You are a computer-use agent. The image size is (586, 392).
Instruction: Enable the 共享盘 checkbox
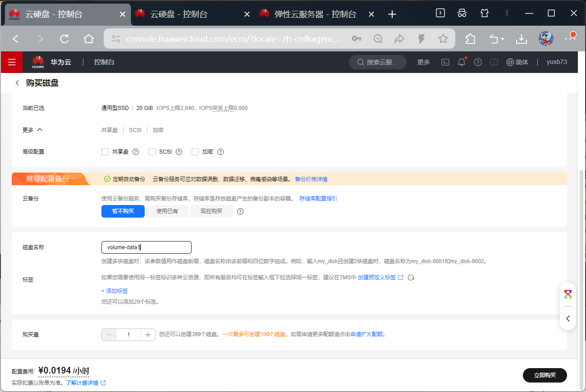(x=105, y=152)
